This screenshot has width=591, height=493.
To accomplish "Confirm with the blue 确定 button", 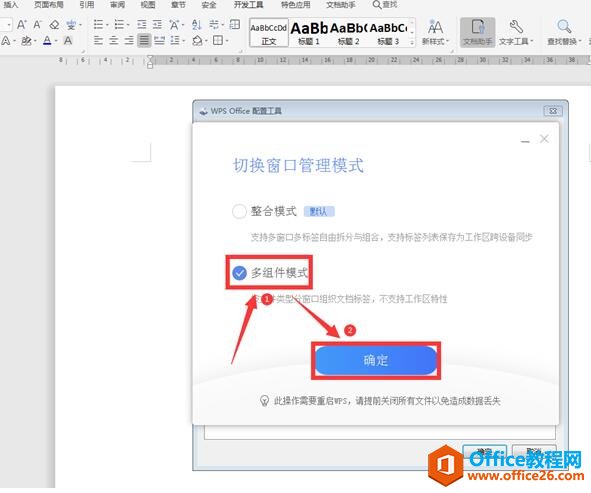I will click(x=376, y=360).
